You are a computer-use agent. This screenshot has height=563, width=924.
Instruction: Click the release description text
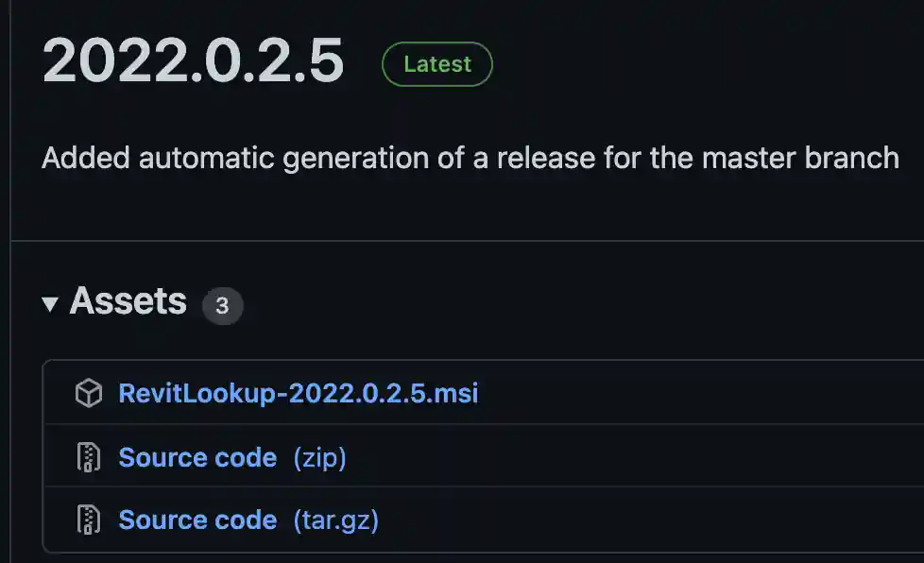[x=470, y=158]
